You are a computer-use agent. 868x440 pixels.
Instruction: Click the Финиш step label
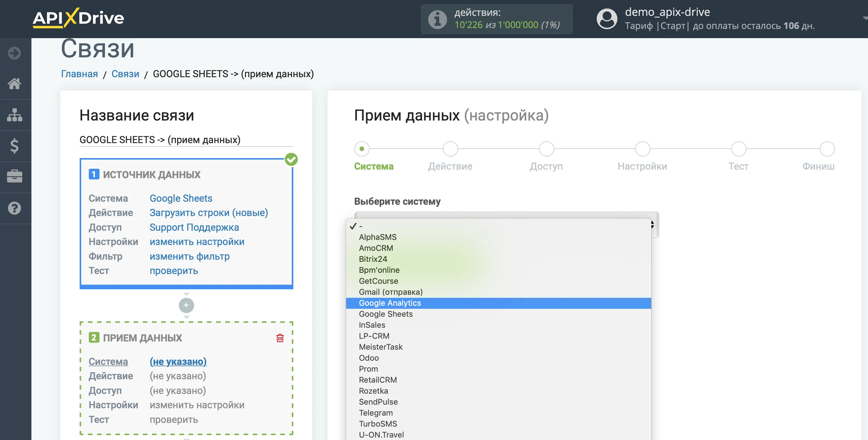(819, 166)
